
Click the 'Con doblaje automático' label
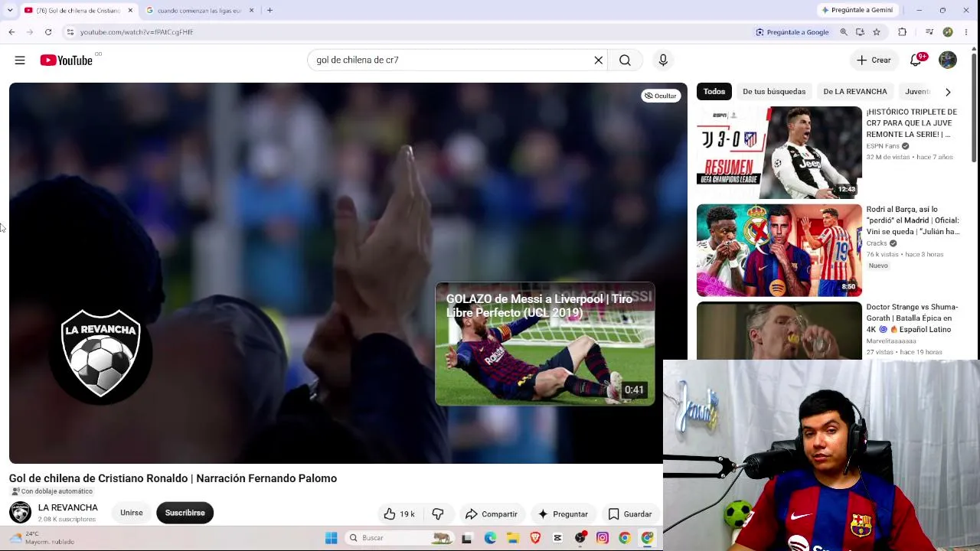[x=52, y=491]
